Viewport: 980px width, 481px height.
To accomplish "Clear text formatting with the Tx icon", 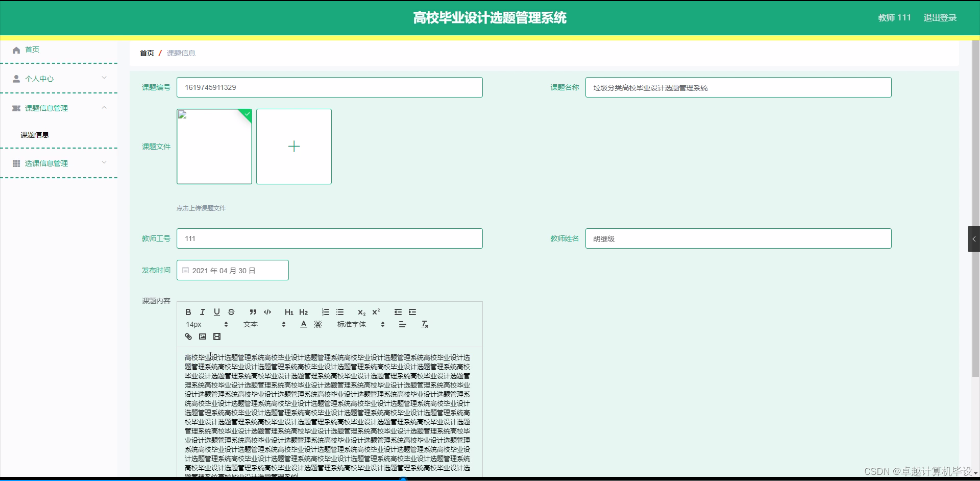I will pyautogui.click(x=425, y=324).
